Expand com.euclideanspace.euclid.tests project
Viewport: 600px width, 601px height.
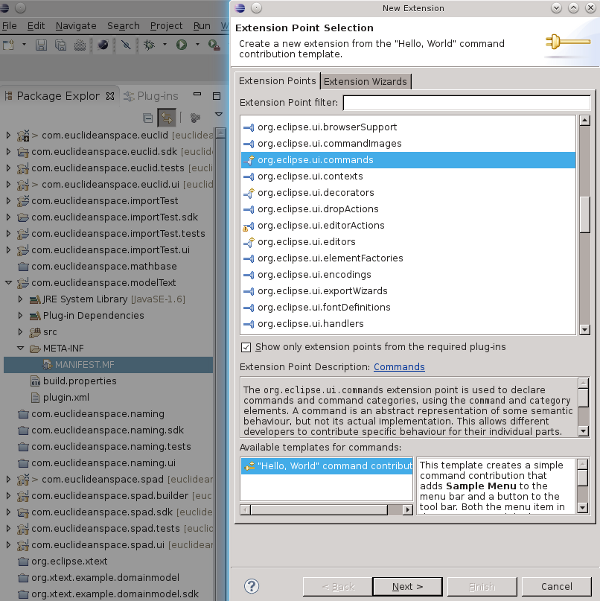coord(8,168)
